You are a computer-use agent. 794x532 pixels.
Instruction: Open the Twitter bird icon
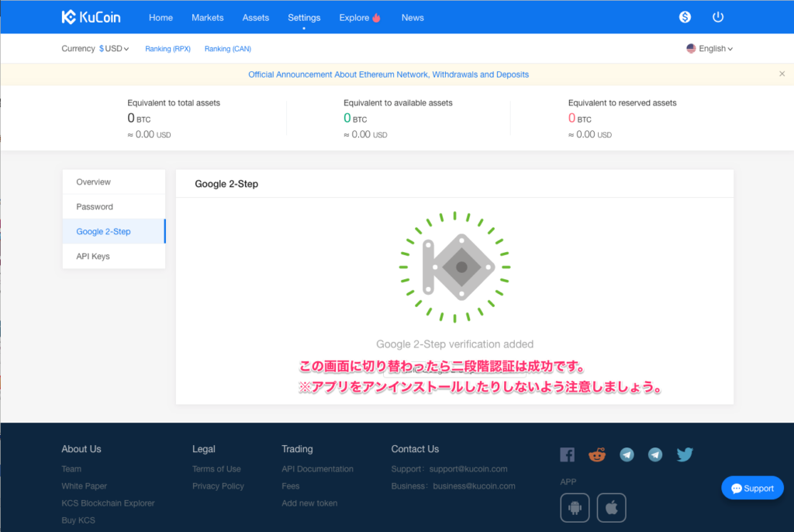click(x=685, y=454)
